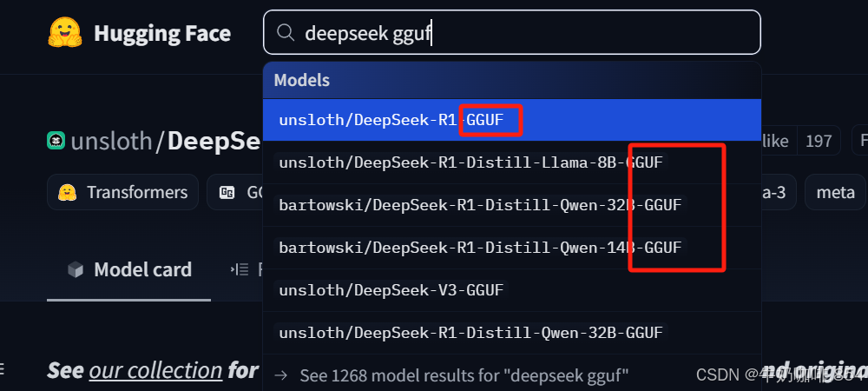Choose bartowski/DeepSeek-R1-Distill-Qwen-32B-GGUF result

[x=512, y=205]
